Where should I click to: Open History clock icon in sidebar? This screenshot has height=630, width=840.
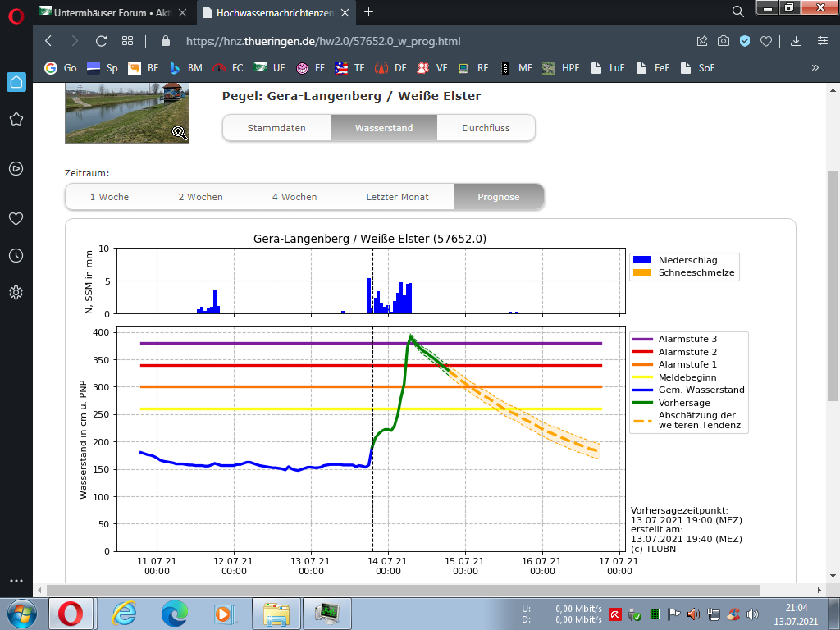16,255
